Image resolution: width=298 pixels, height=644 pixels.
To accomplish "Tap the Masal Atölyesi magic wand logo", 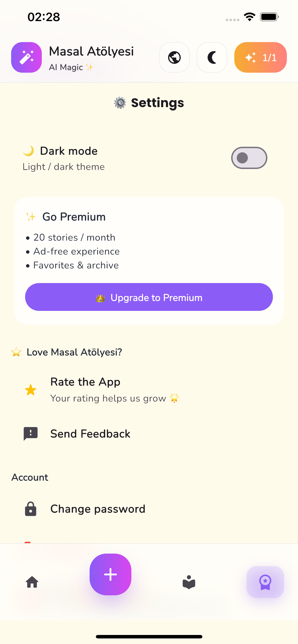I will point(26,57).
